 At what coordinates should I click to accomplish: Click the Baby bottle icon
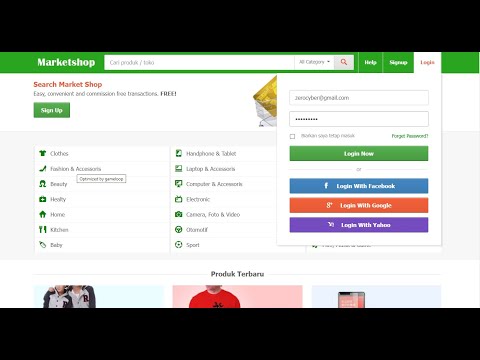coord(42,245)
